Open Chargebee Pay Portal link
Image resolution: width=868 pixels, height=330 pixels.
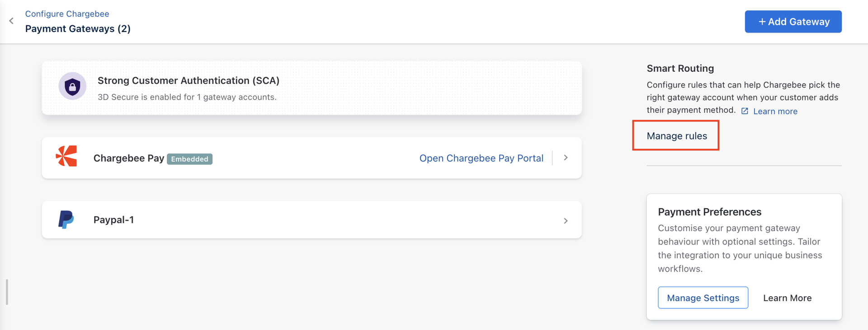481,158
